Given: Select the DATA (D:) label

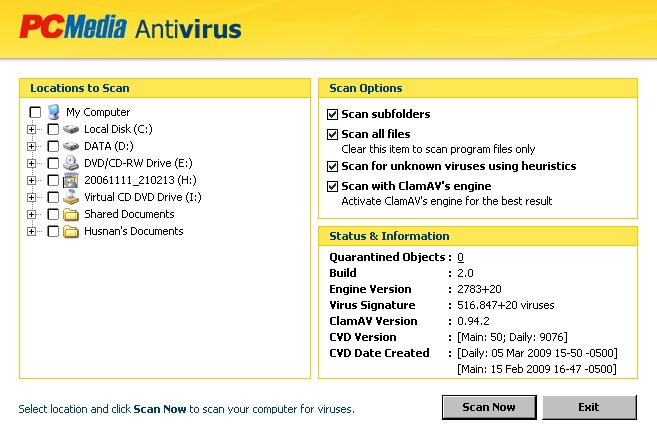Looking at the screenshot, I should (109, 146).
